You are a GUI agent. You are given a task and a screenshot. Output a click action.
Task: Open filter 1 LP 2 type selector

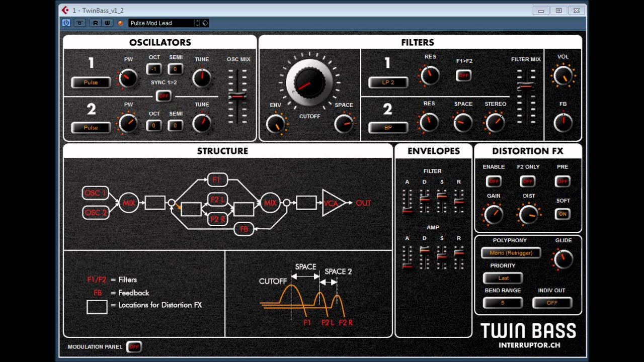[388, 82]
